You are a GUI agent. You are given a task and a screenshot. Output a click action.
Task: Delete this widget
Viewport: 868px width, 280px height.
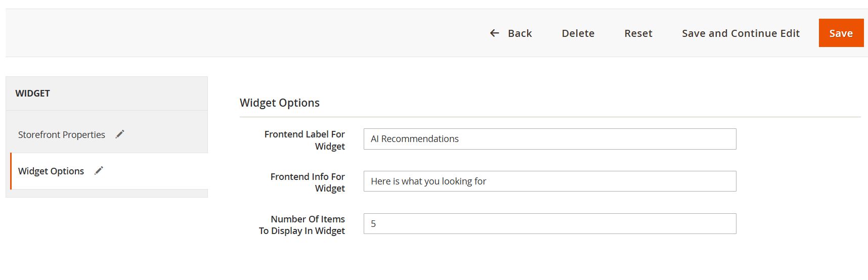(x=578, y=33)
